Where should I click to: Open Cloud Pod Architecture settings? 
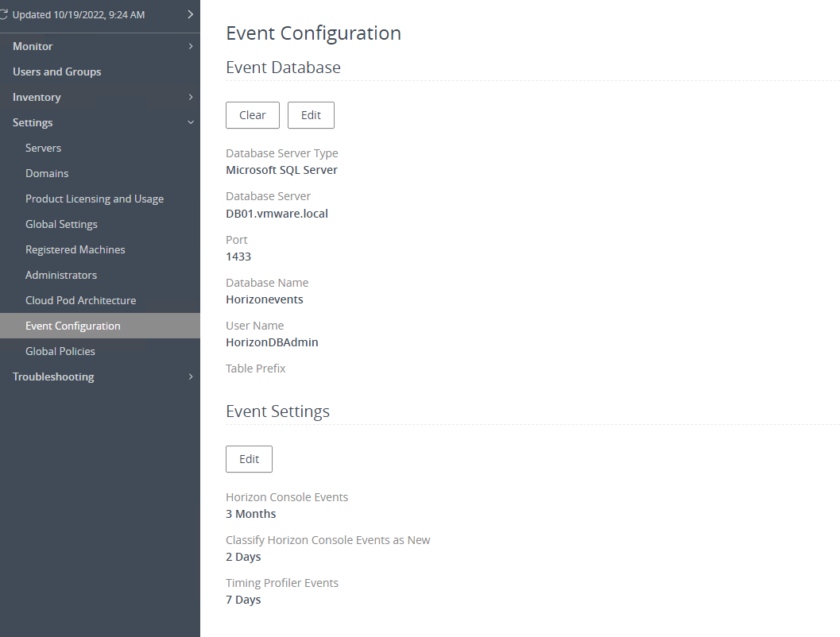[80, 300]
